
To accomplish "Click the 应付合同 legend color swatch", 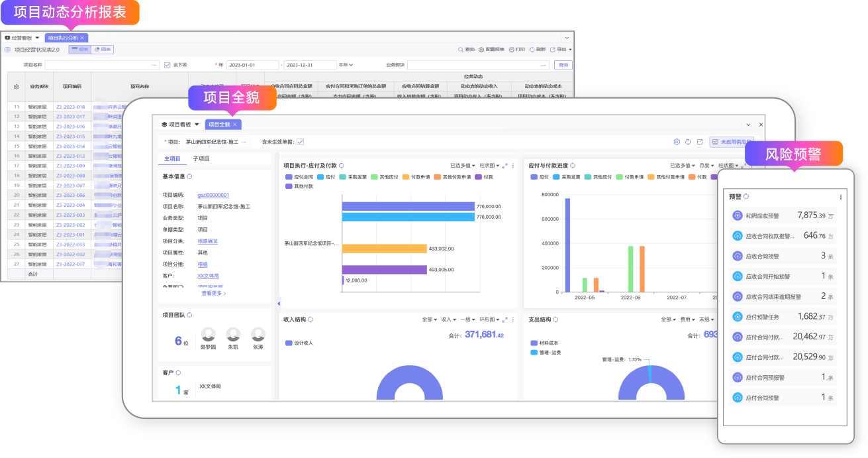I will coord(289,177).
